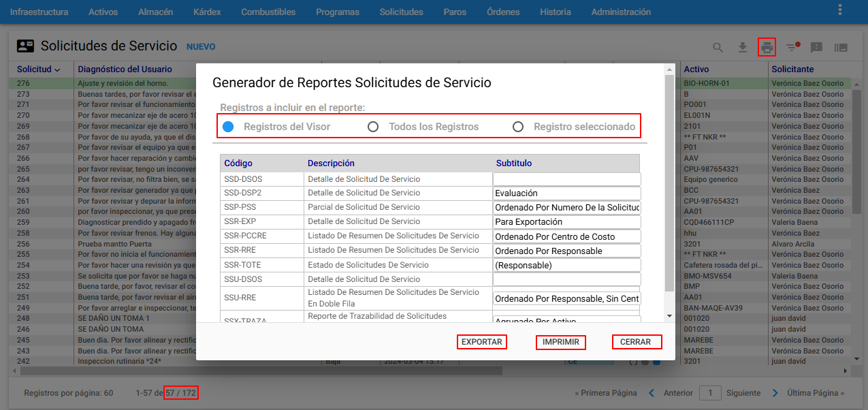Select report code SSR-PCCRE
Screen dimensions: 868x410
point(245,236)
